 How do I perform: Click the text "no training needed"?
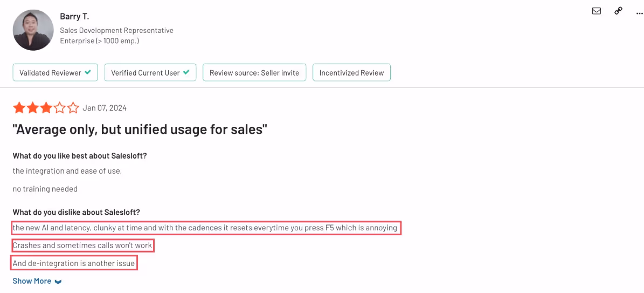45,189
